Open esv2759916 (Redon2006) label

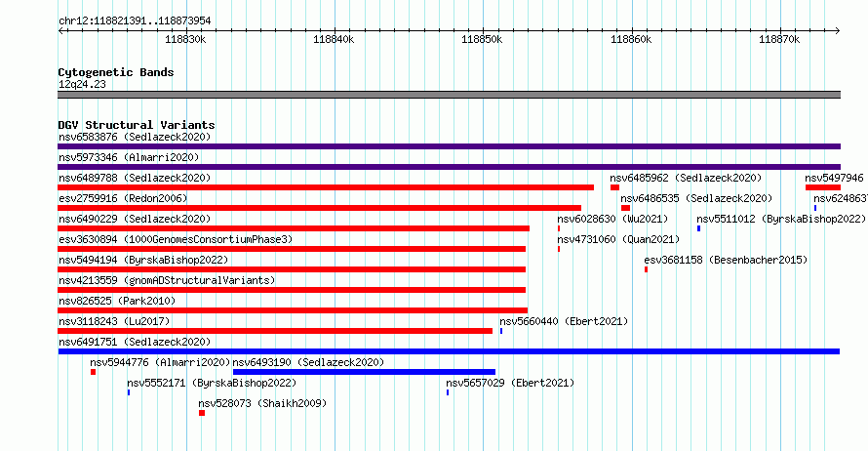coord(123,198)
